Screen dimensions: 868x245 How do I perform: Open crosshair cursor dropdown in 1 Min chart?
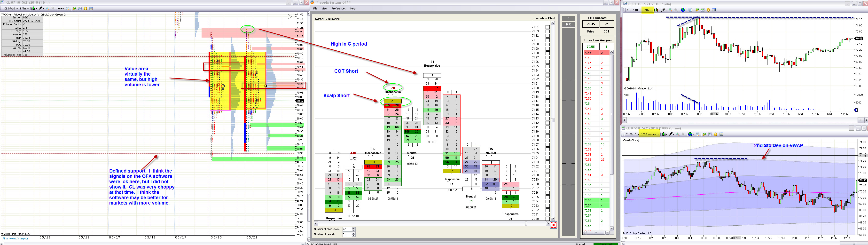click(61, 8)
